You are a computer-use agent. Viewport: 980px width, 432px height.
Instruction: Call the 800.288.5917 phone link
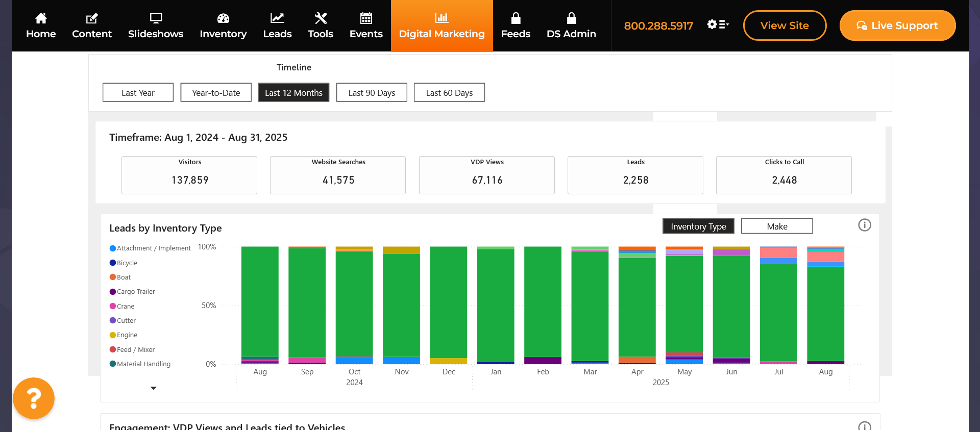[658, 26]
